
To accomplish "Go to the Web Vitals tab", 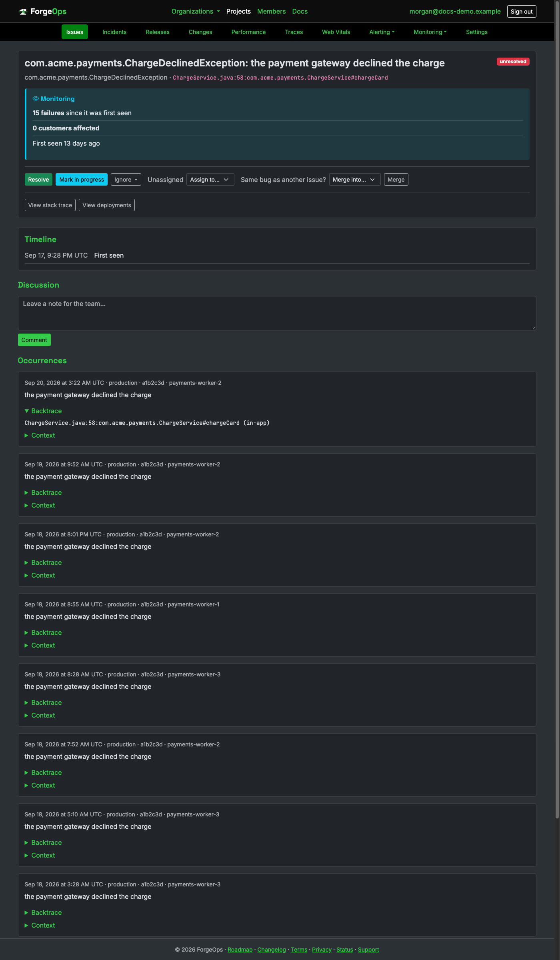I will 336,32.
